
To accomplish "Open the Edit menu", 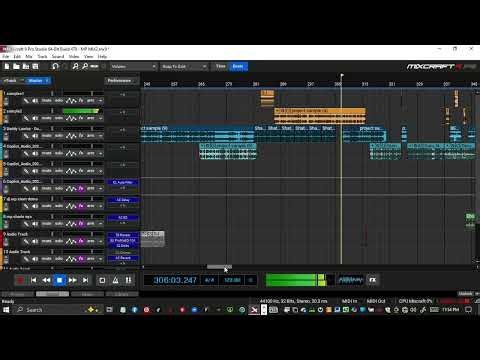I will click(17, 56).
